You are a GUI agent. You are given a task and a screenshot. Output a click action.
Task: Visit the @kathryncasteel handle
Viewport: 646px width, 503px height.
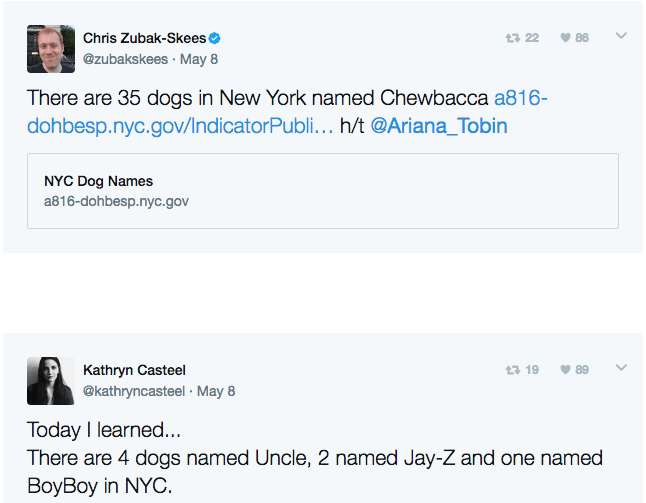click(134, 391)
